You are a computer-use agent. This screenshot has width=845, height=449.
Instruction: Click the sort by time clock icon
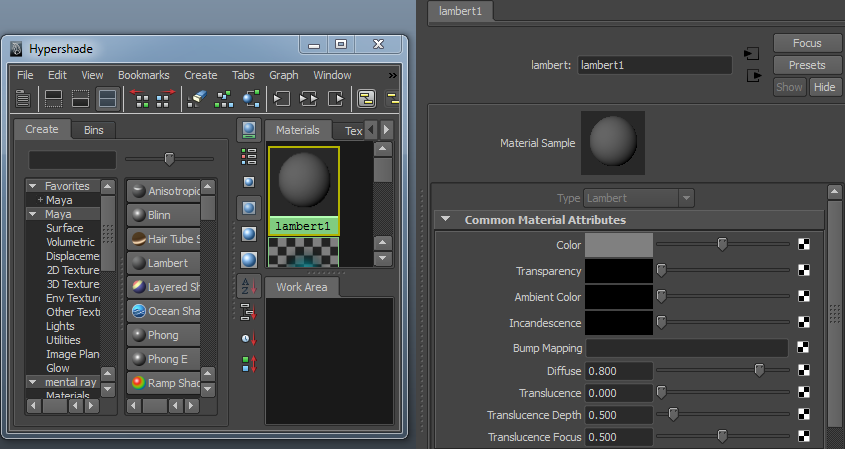[x=249, y=338]
